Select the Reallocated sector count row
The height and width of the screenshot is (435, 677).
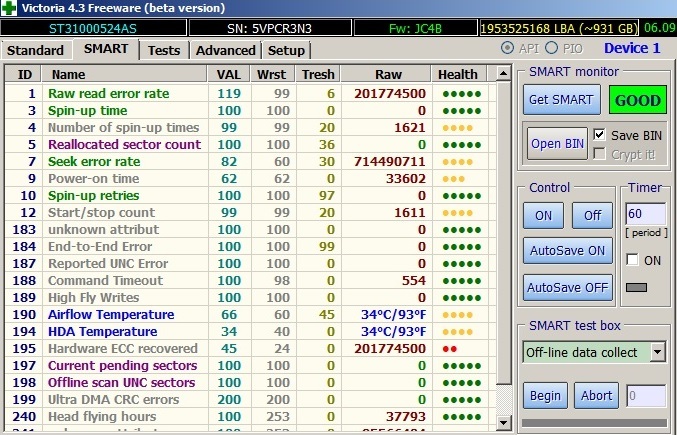click(x=250, y=144)
